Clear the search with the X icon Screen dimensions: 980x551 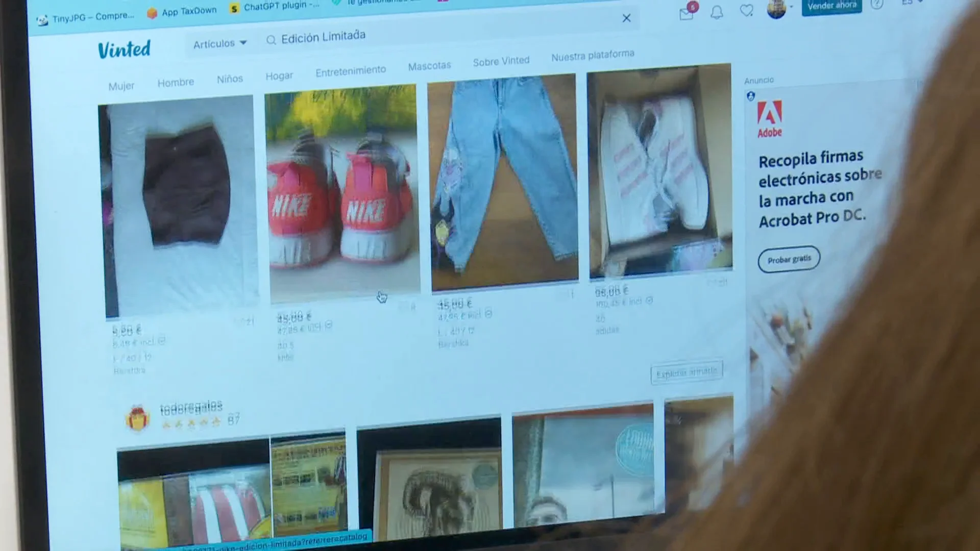(626, 18)
